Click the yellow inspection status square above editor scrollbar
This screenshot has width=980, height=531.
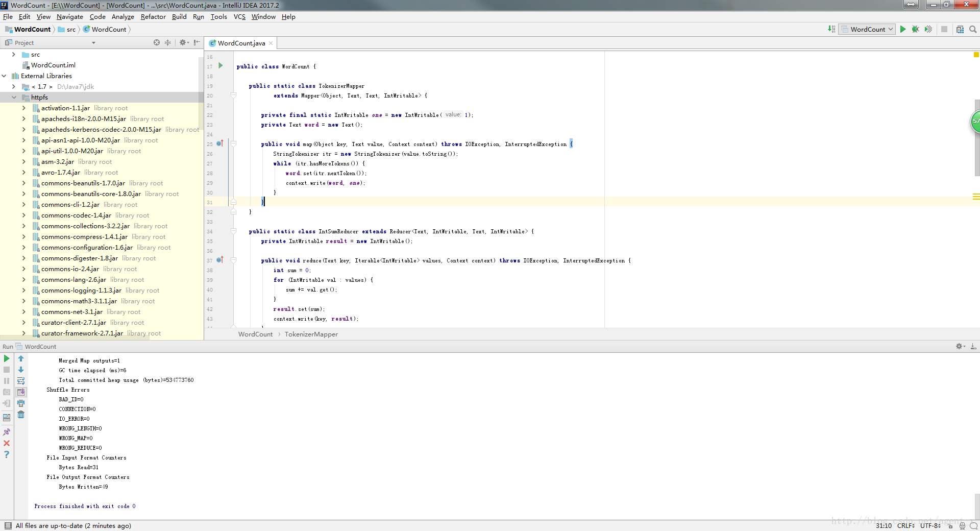coord(976,55)
